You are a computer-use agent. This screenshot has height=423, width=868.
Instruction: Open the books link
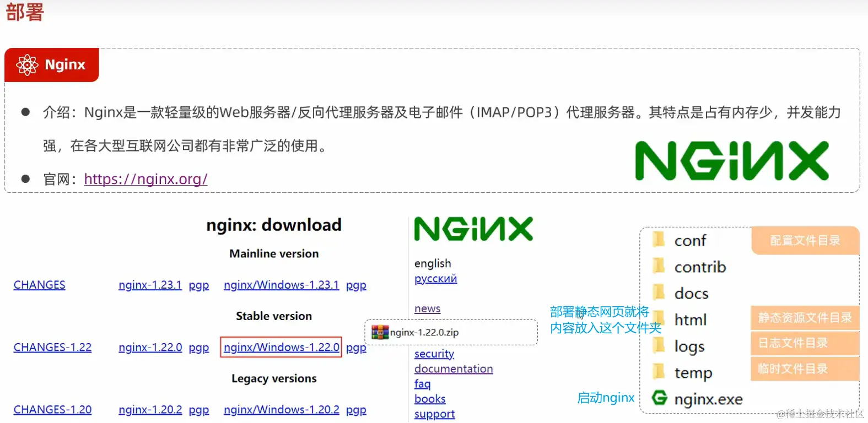click(430, 399)
